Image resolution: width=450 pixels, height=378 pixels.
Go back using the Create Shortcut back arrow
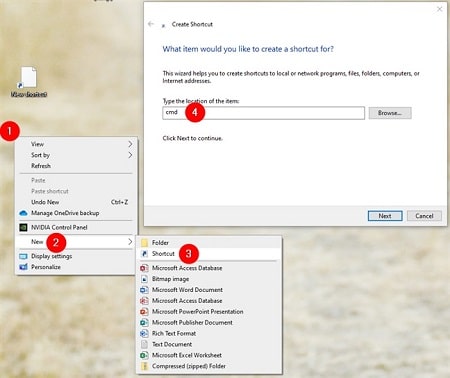pos(151,24)
